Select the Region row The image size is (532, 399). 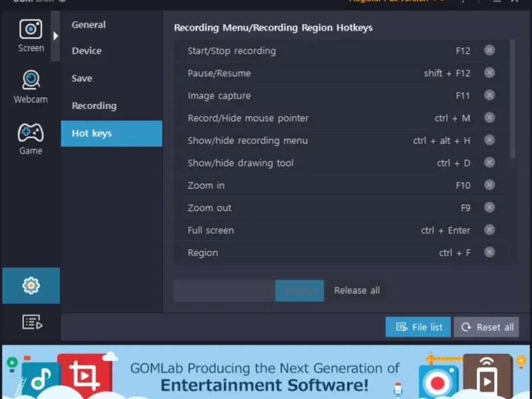click(x=342, y=253)
